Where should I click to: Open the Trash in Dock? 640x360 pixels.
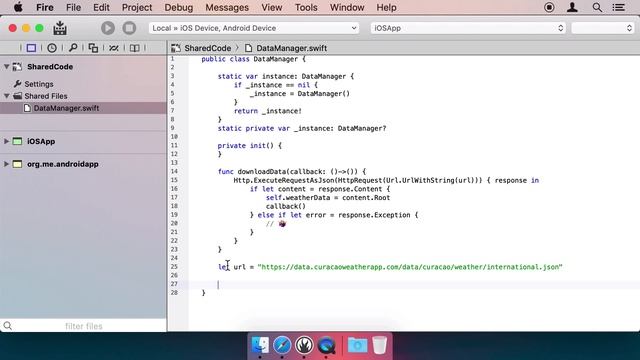click(x=380, y=345)
